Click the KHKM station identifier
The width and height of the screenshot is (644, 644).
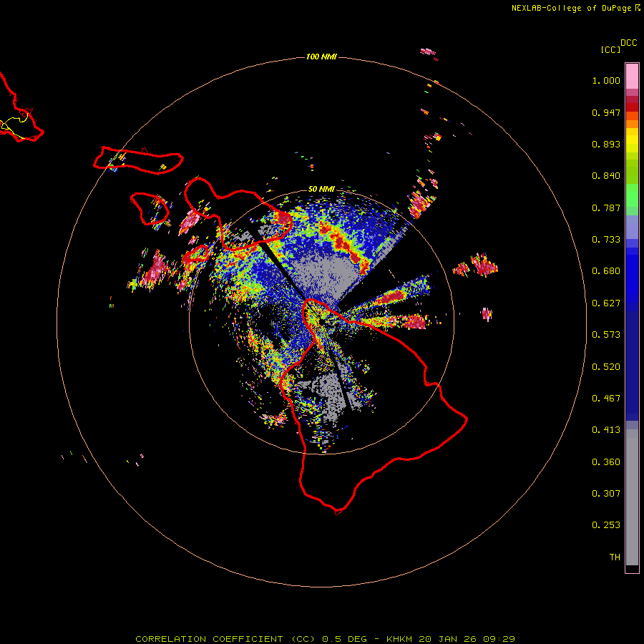point(399,639)
